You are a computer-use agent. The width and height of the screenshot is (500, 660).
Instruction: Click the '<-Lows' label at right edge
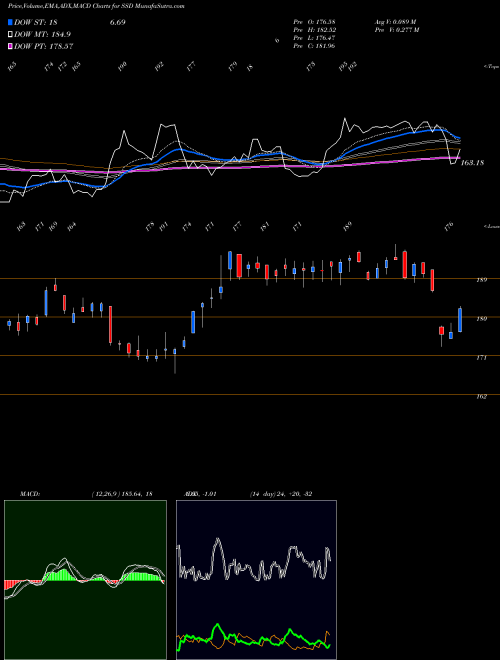[492, 226]
